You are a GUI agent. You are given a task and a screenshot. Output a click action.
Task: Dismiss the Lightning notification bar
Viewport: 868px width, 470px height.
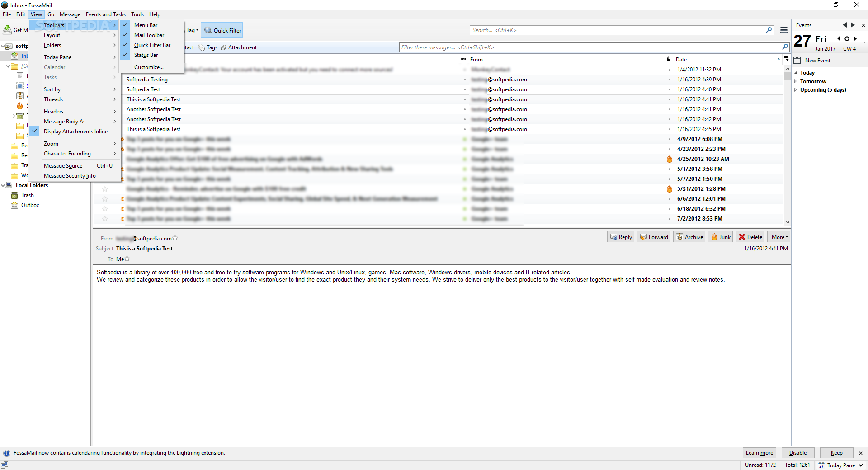[861, 453]
